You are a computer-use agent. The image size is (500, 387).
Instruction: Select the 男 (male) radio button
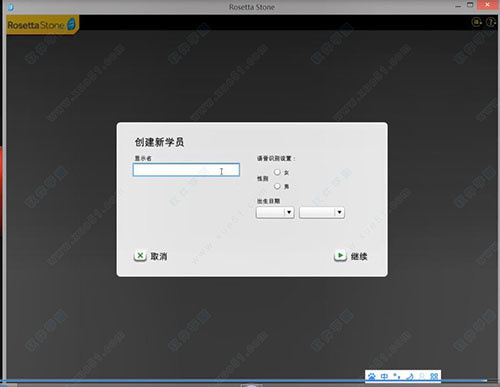pos(277,186)
